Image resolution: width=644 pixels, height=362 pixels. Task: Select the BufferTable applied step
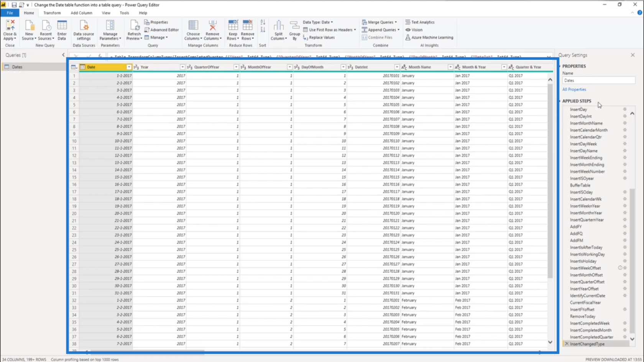[580, 185]
